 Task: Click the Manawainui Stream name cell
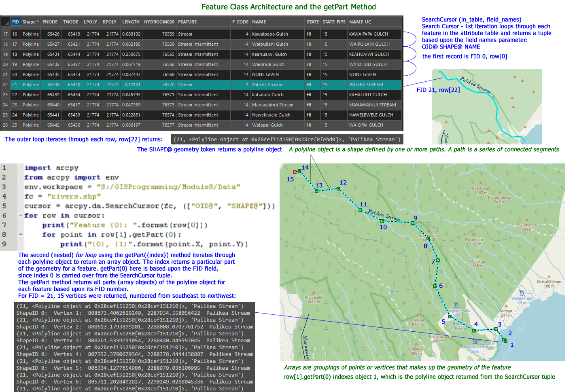[x=278, y=105]
